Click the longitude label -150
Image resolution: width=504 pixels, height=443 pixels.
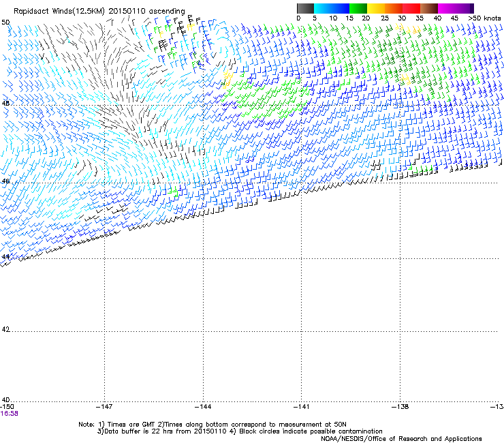point(7,407)
